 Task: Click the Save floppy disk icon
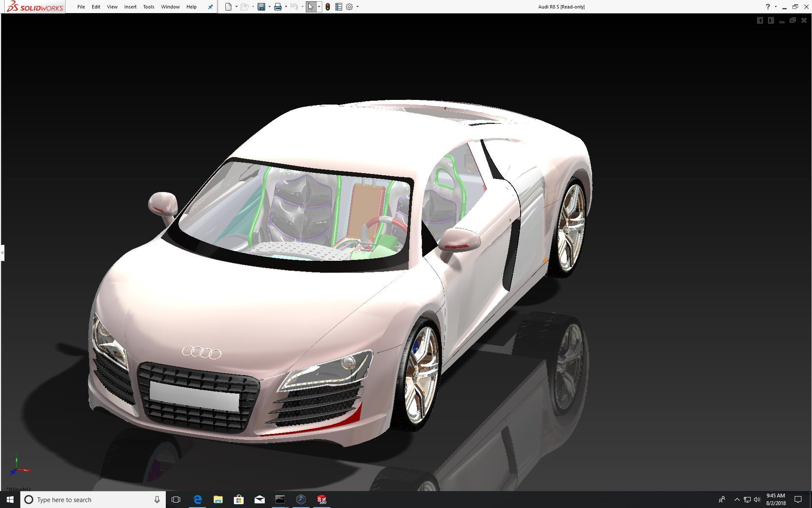261,7
